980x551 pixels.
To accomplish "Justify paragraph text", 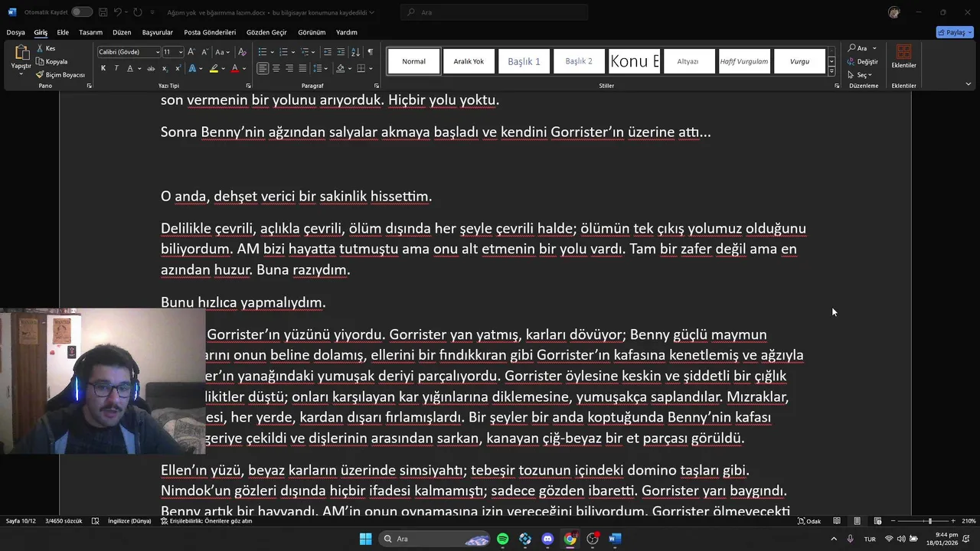I will pyautogui.click(x=303, y=68).
